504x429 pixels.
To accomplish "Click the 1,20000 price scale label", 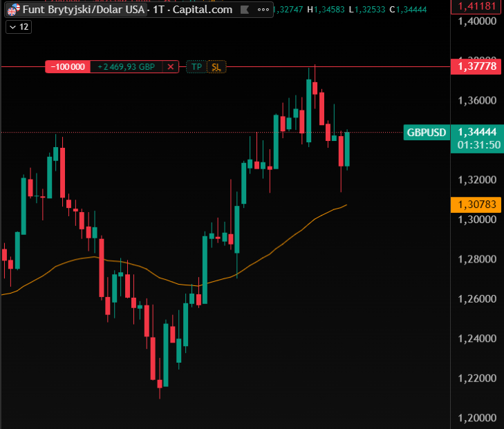I will coord(477,418).
